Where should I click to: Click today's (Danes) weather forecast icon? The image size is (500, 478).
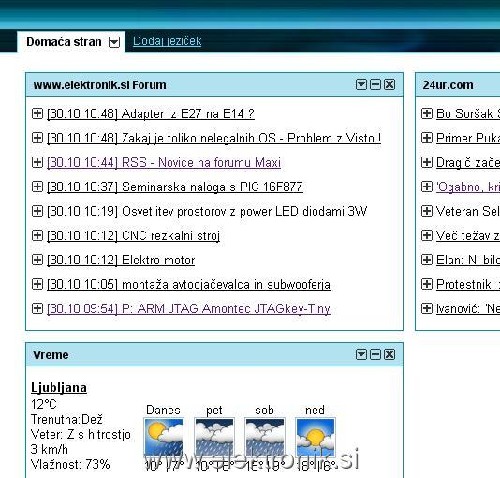(x=164, y=437)
